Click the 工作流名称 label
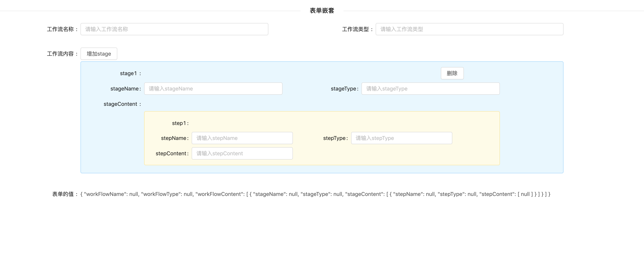 click(x=61, y=30)
